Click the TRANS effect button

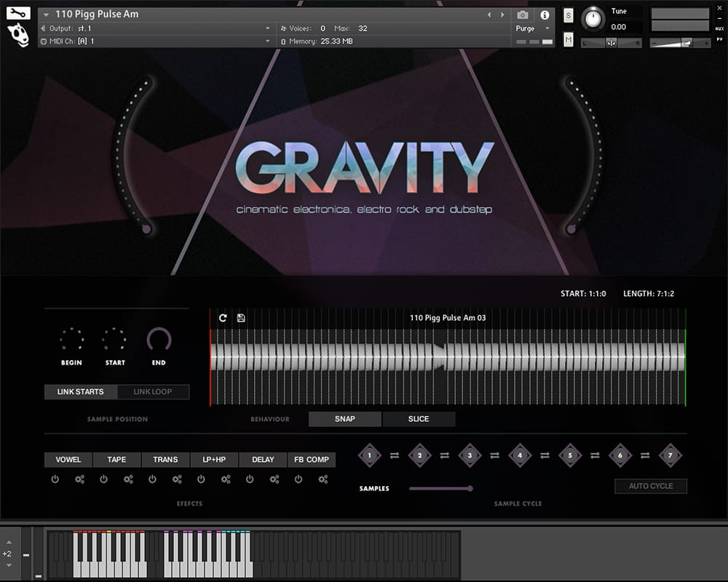(165, 460)
